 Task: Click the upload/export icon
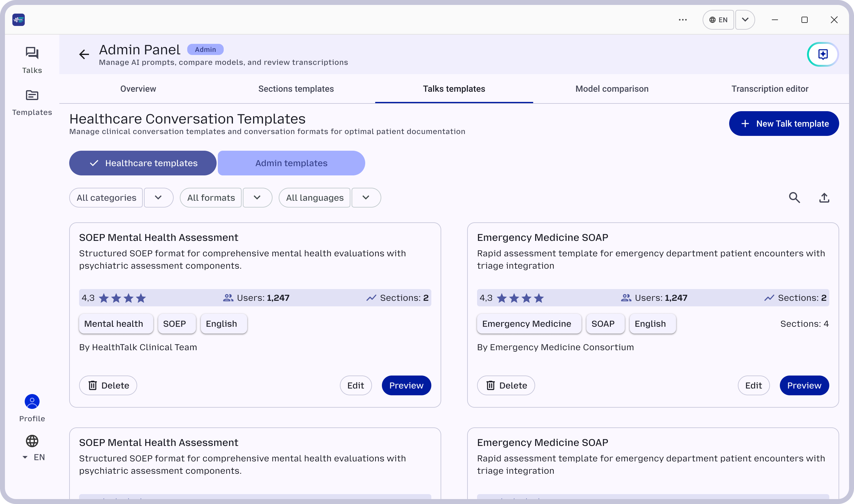click(x=824, y=198)
